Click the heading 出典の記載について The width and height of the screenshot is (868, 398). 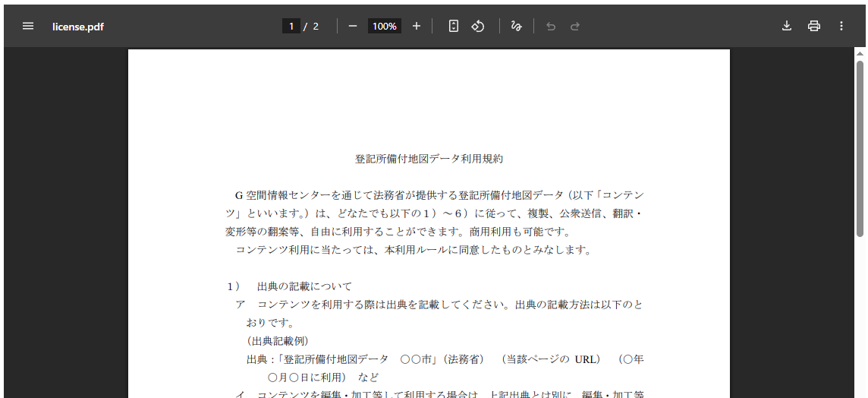pos(304,286)
